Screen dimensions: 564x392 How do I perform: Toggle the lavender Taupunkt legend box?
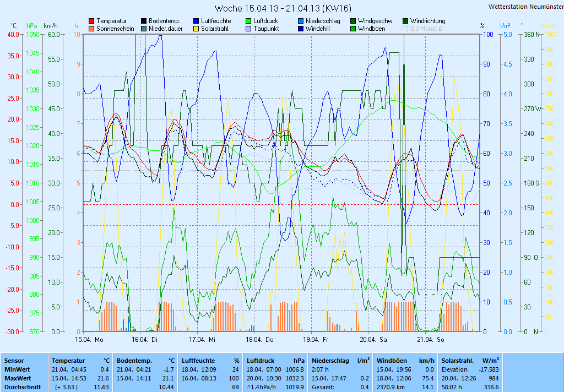coord(248,29)
